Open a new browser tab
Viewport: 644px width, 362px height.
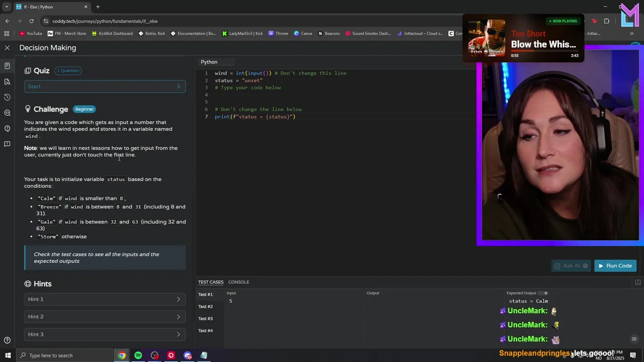point(98,7)
